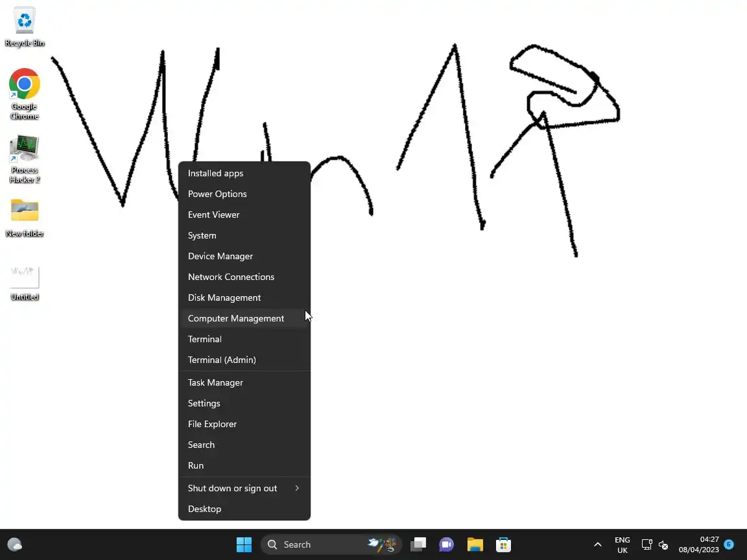Open File Explorer from the taskbar
The image size is (747, 560).
(475, 544)
